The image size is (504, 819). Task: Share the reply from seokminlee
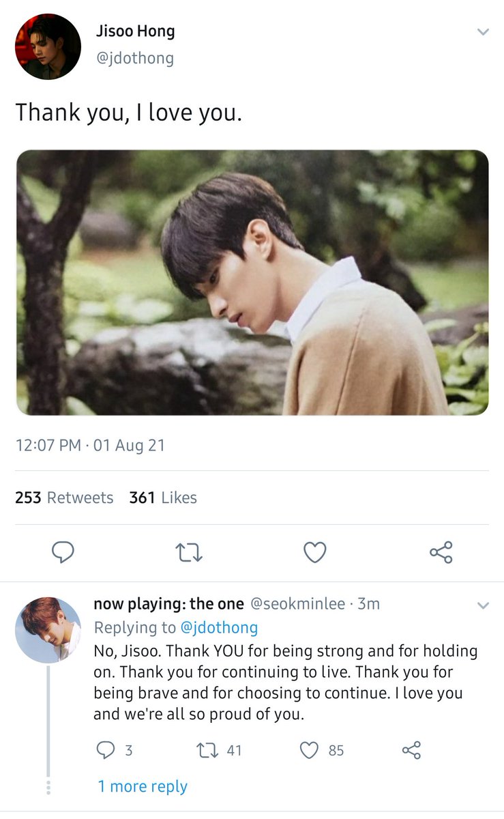click(411, 750)
